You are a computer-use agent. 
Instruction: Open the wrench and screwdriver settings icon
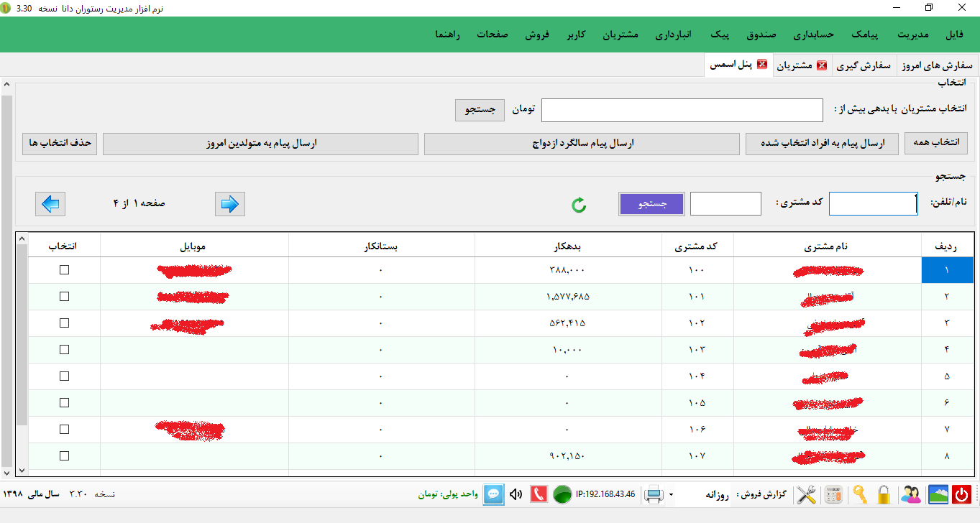807,494
